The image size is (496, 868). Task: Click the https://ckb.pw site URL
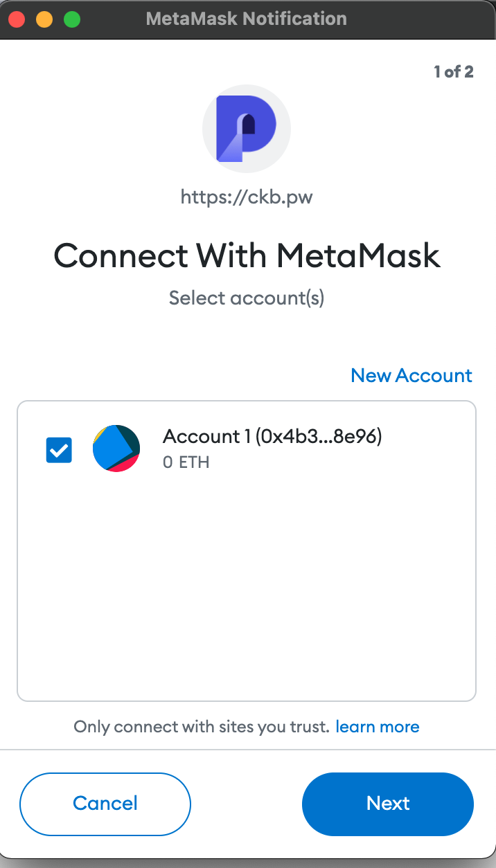click(247, 197)
